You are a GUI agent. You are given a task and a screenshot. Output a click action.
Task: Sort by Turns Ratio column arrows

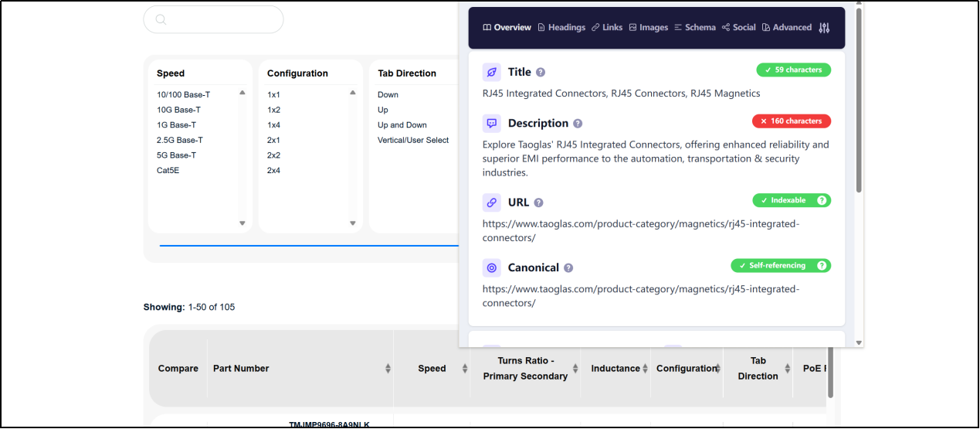pos(576,369)
